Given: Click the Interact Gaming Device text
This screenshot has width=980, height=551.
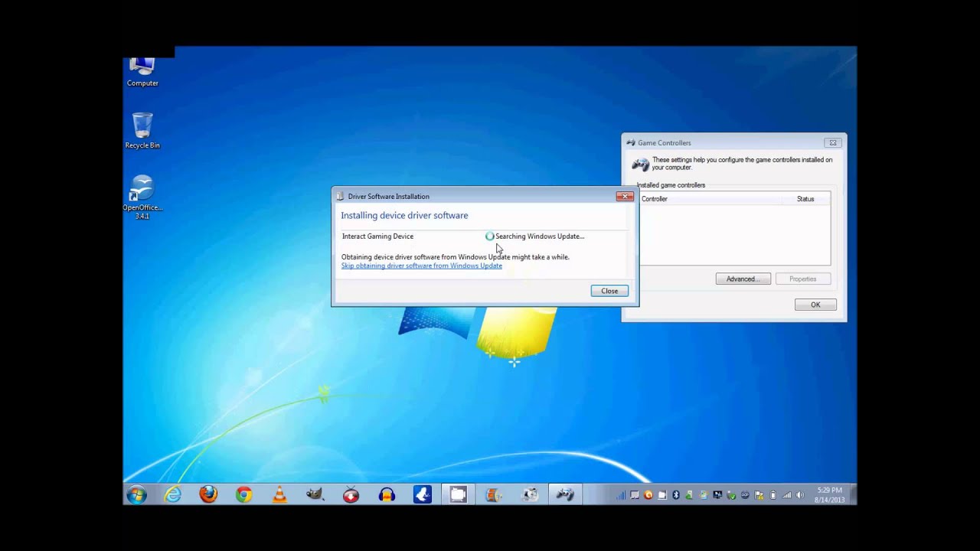Looking at the screenshot, I should [377, 236].
